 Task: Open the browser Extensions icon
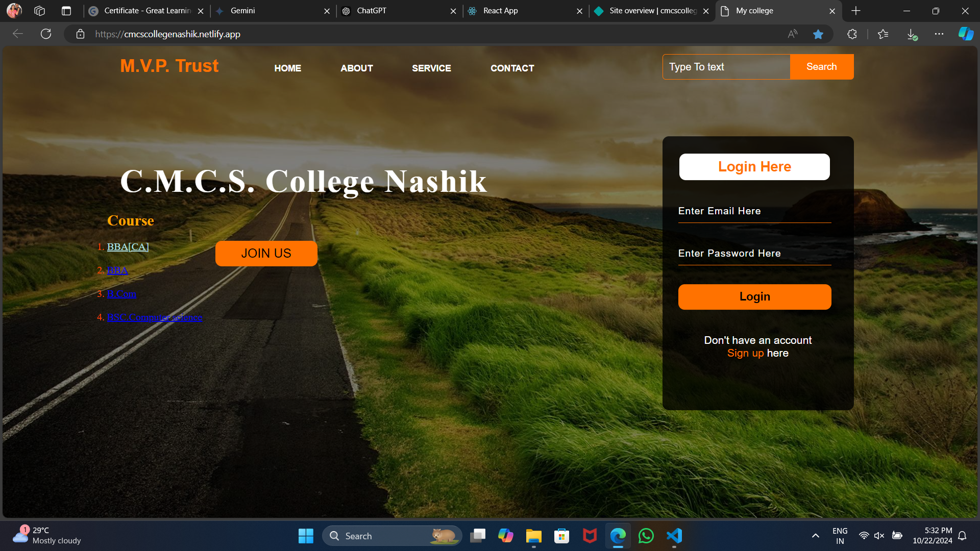(x=852, y=34)
